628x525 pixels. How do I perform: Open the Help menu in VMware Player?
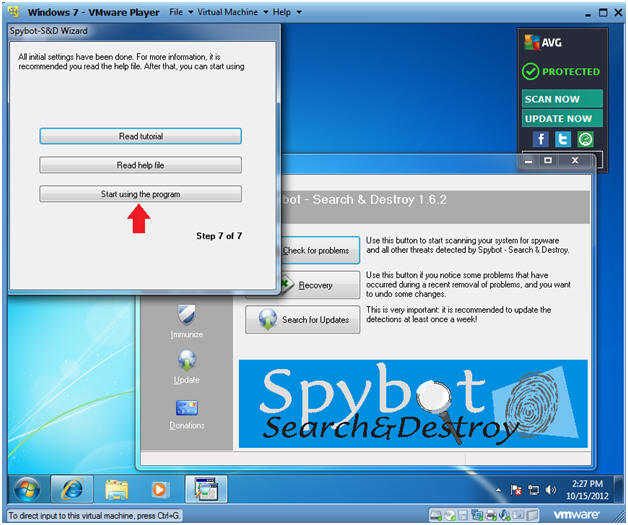click(282, 12)
